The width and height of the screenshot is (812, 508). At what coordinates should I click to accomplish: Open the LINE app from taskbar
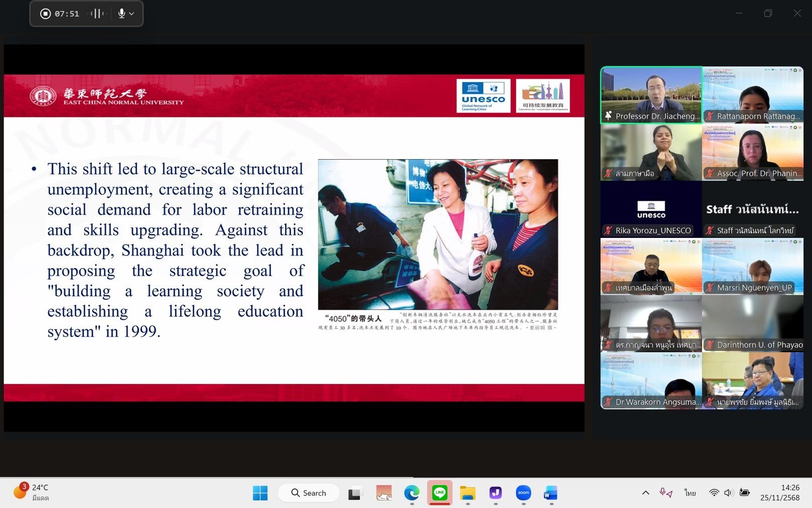point(440,493)
